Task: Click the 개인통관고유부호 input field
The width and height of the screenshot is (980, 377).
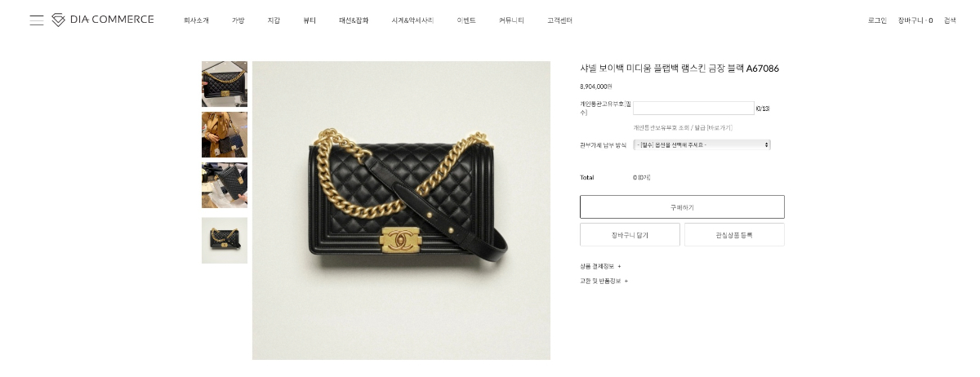Action: point(693,108)
